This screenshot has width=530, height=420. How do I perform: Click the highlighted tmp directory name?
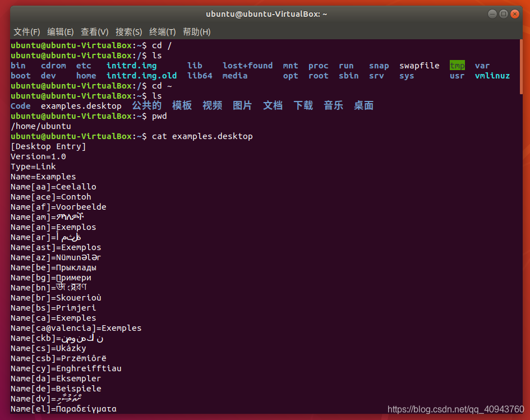click(457, 66)
